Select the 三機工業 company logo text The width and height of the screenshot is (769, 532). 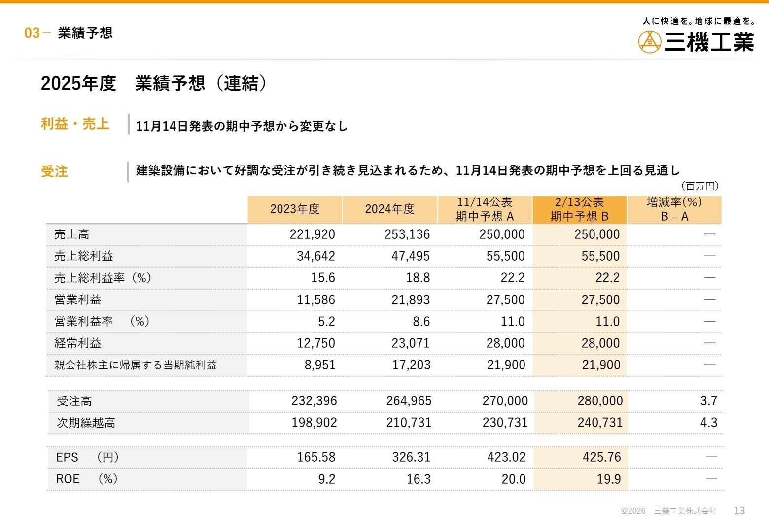tap(710, 42)
